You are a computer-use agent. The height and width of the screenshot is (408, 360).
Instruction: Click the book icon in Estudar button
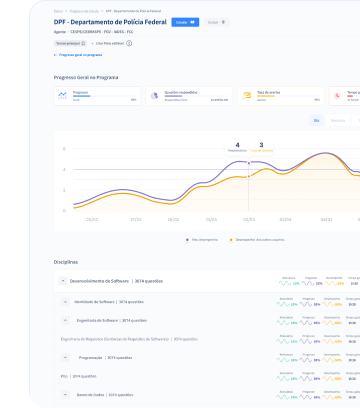(x=192, y=22)
